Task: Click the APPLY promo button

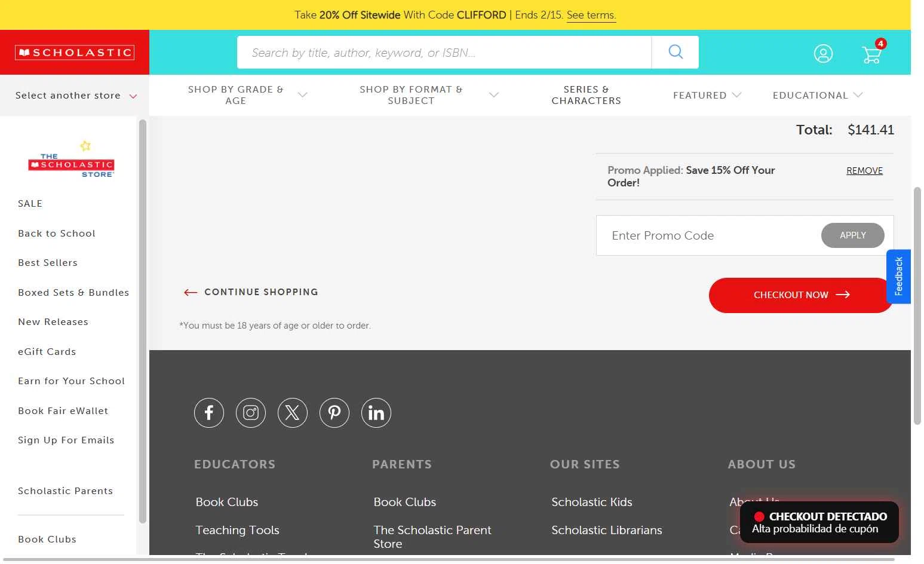Action: click(853, 235)
